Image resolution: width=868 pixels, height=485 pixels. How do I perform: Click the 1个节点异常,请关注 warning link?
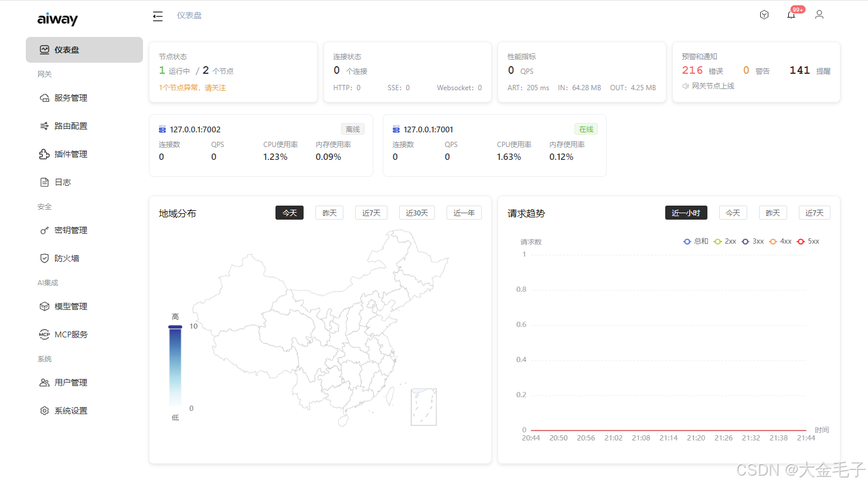[x=192, y=88]
